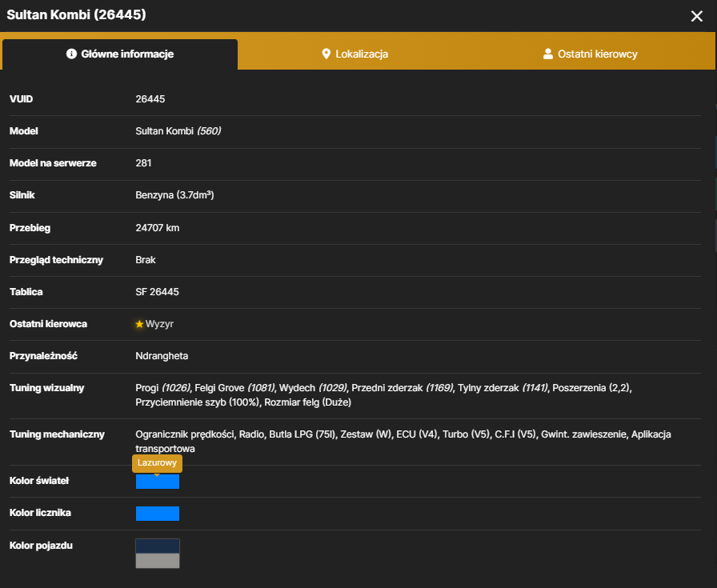
Task: Click the map pin icon for Lokalizacja
Action: coord(326,54)
